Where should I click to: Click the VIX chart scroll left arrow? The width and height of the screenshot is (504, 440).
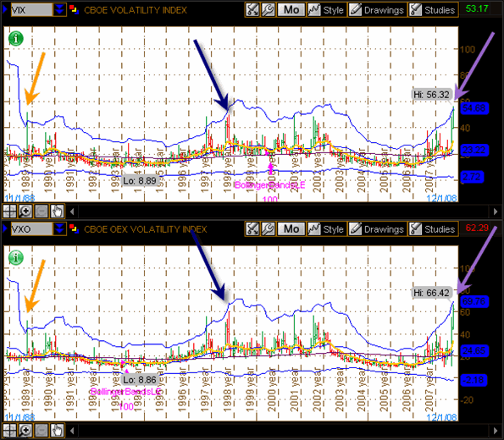(x=72, y=212)
